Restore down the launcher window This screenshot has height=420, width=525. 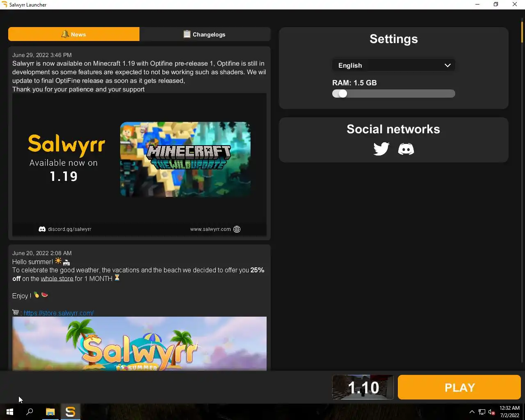[496, 5]
